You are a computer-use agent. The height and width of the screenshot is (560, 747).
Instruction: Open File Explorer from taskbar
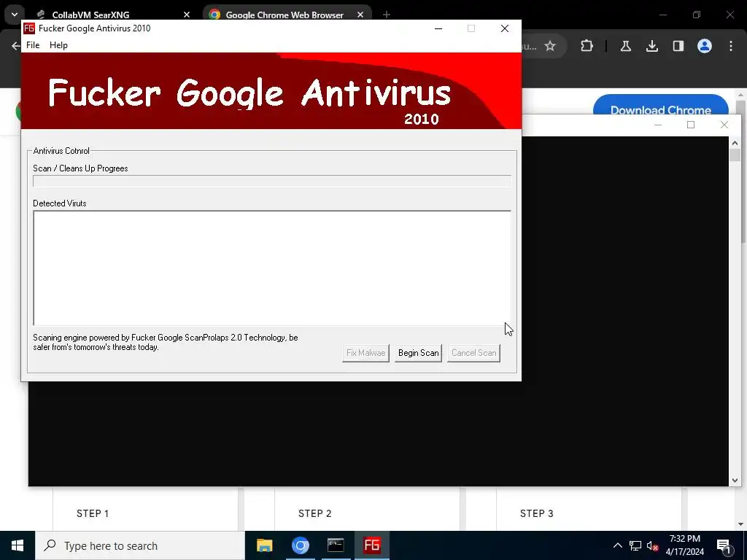tap(264, 545)
